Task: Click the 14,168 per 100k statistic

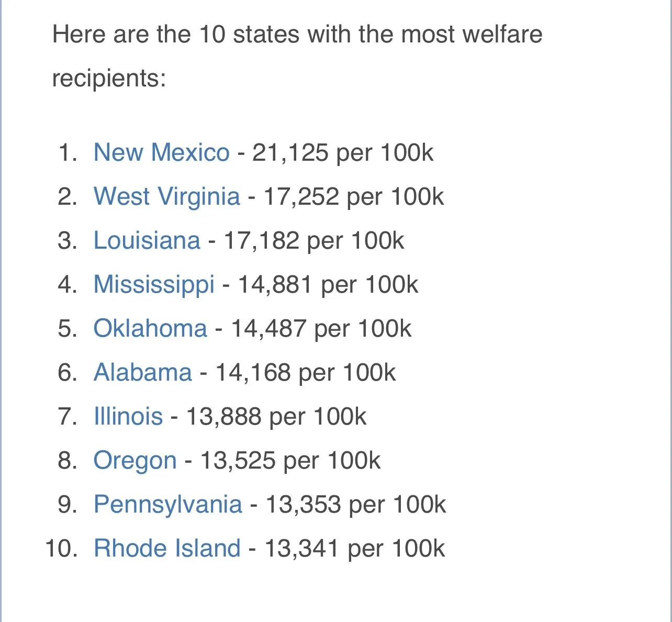Action: tap(305, 373)
